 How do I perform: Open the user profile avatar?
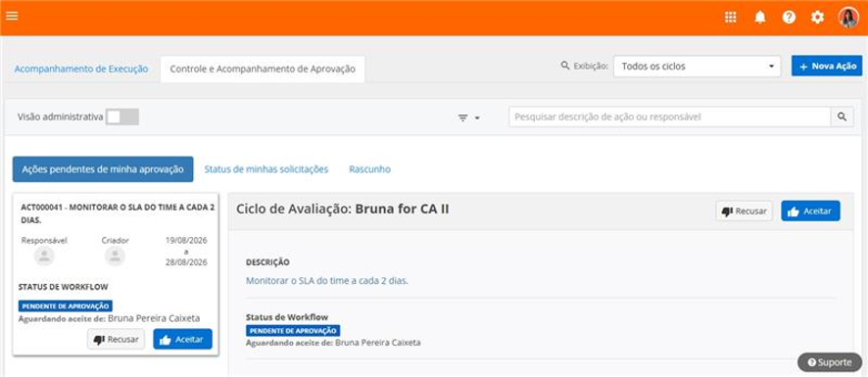pos(848,18)
